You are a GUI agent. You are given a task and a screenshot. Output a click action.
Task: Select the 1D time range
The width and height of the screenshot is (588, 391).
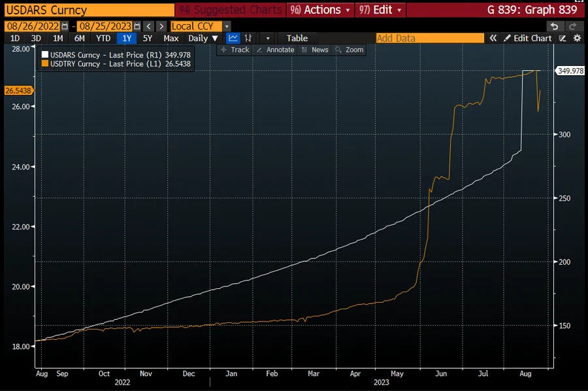click(x=14, y=39)
